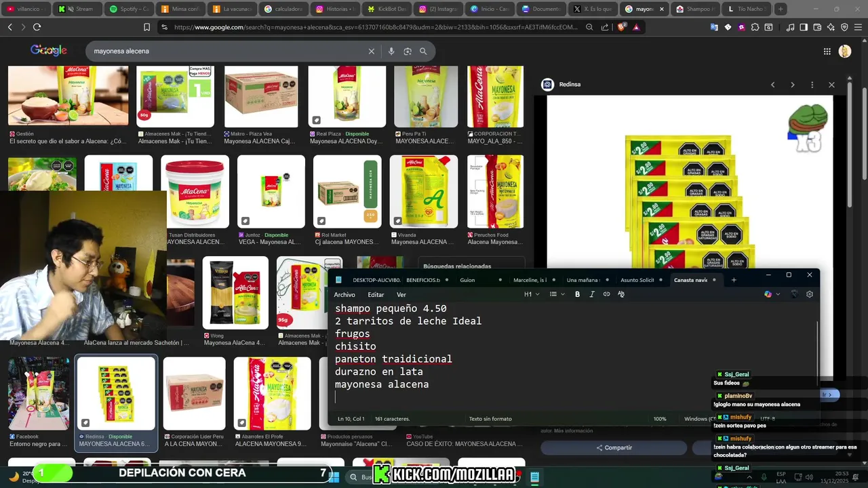Expand the list style dropdown in Notepad

click(x=556, y=294)
